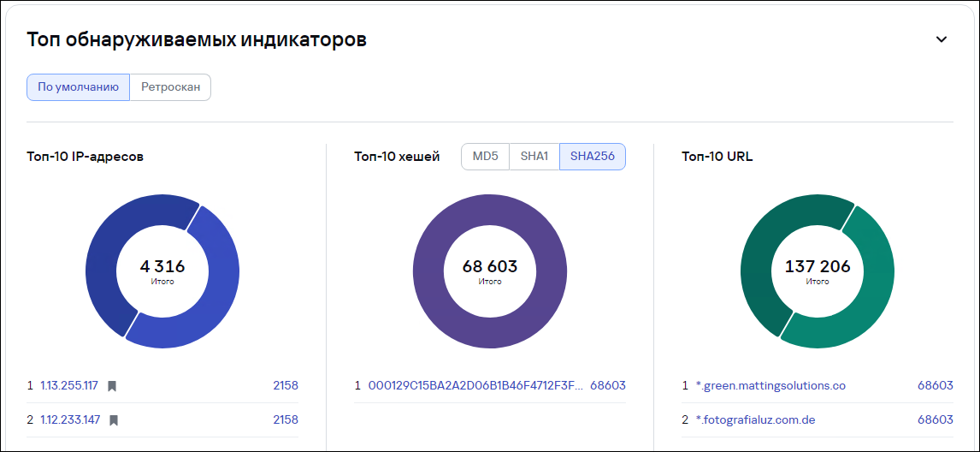The height and width of the screenshot is (452, 980).
Task: Collapse the top detected indicators panel
Action: click(x=942, y=39)
